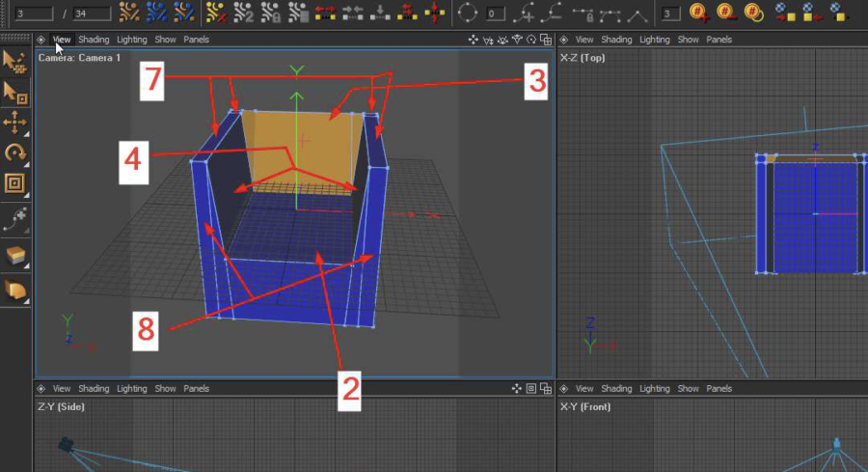Open Shading menu in Camera 1 viewport
The height and width of the screenshot is (472, 868).
point(94,40)
